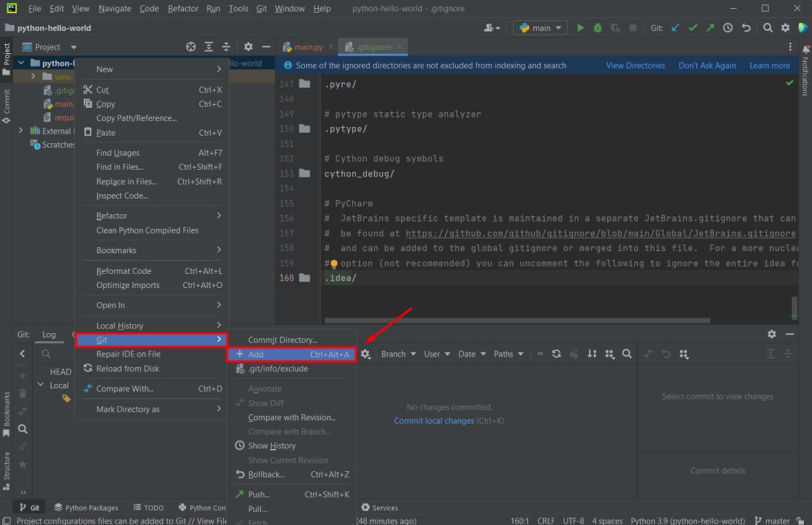Expand the Local branches node in Git log

pos(41,385)
